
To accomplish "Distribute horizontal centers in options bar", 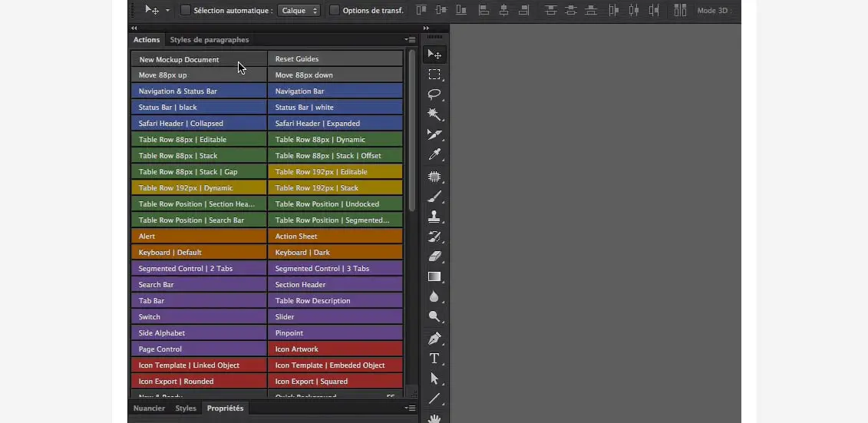I will [x=634, y=10].
